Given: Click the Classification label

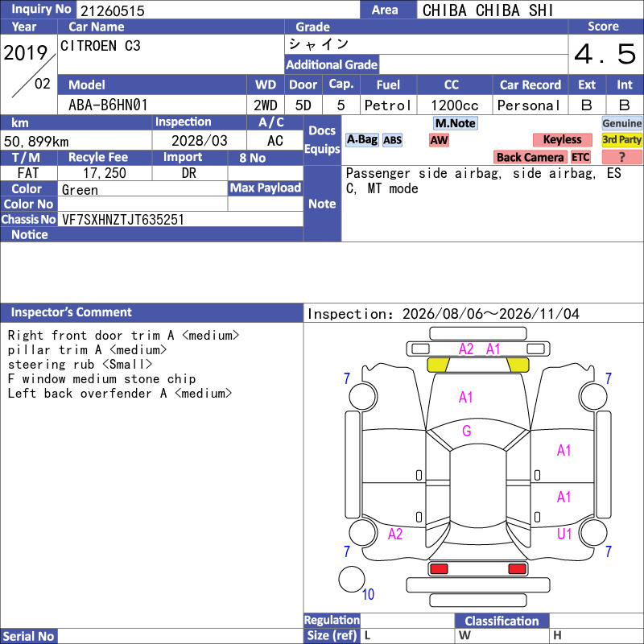Looking at the screenshot, I should [502, 621].
